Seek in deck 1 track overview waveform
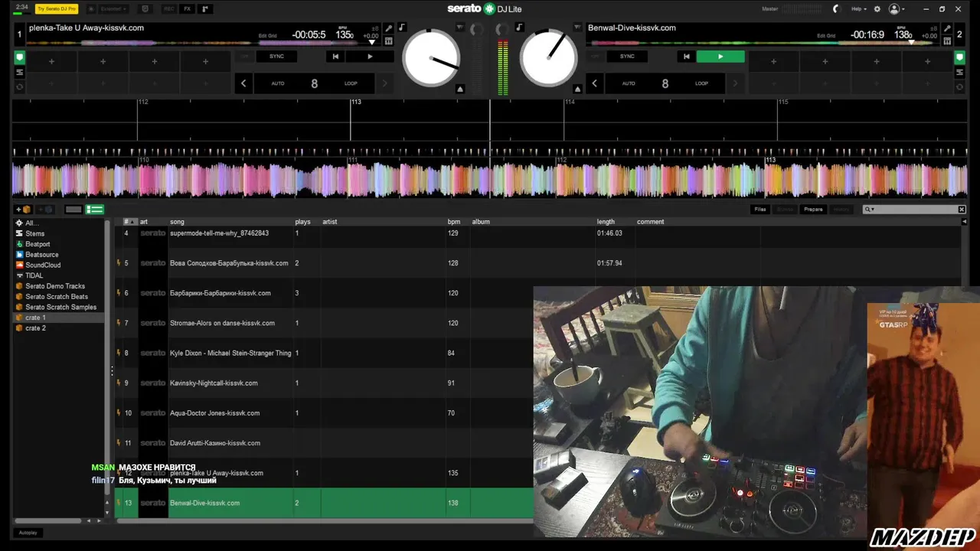980x551 pixels. (x=203, y=43)
